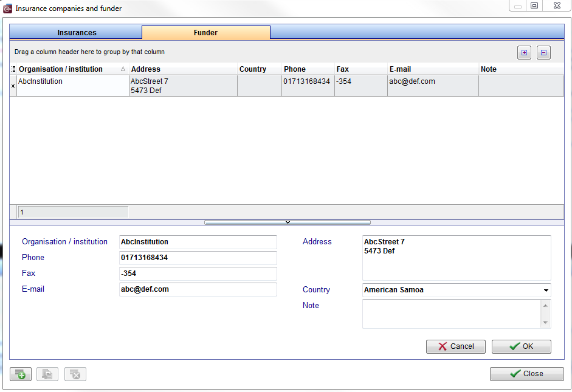Click Note scrollbar up arrow
Screen dimensions: 572x392
[545, 306]
